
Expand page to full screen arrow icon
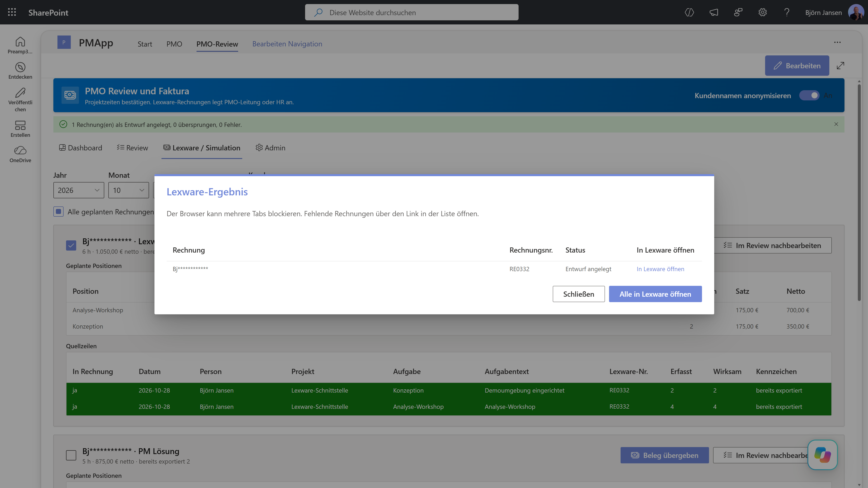(x=840, y=65)
